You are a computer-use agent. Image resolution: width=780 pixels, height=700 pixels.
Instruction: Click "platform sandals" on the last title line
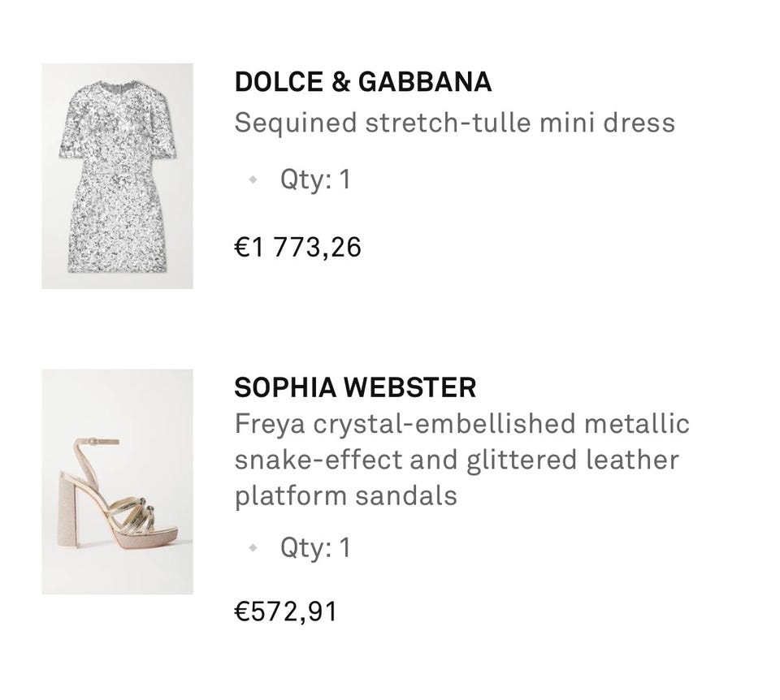346,495
